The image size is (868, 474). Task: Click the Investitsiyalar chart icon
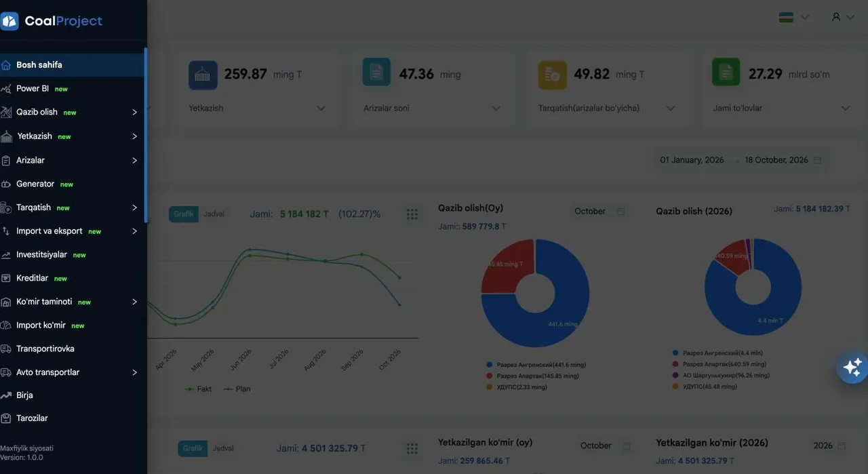[x=6, y=255]
